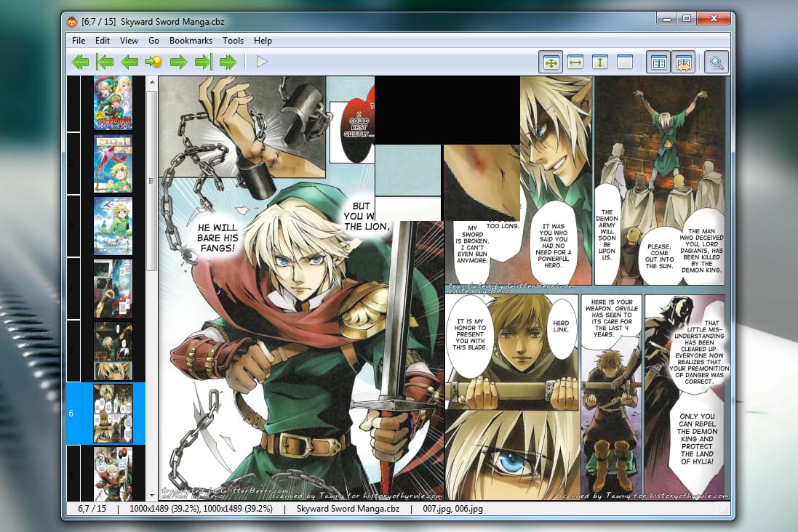798x532 pixels.
Task: Open the View menu
Action: click(x=129, y=41)
